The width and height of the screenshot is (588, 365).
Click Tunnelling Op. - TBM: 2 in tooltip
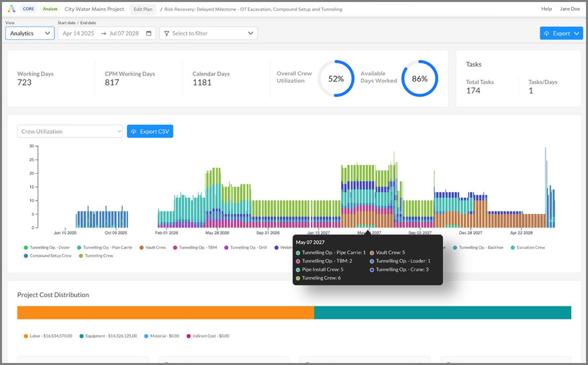click(324, 261)
